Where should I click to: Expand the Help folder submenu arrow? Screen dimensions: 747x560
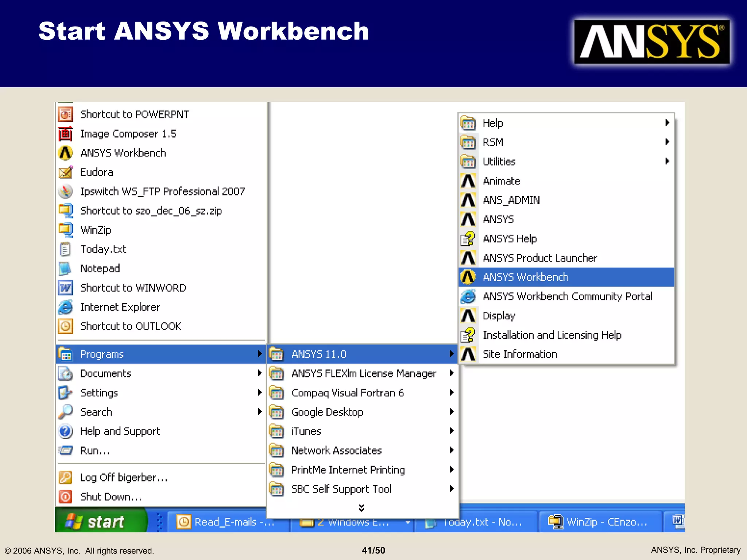(x=667, y=122)
